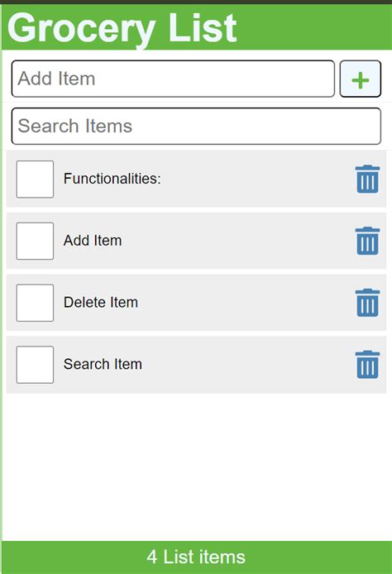Tick the checkbox next to Add Item
This screenshot has width=392, height=574.
(x=35, y=241)
